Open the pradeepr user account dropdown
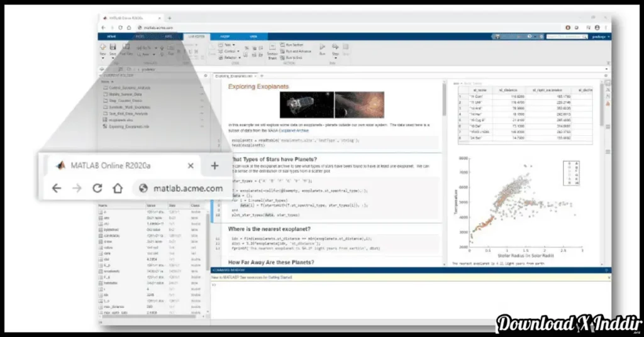 click(x=601, y=36)
